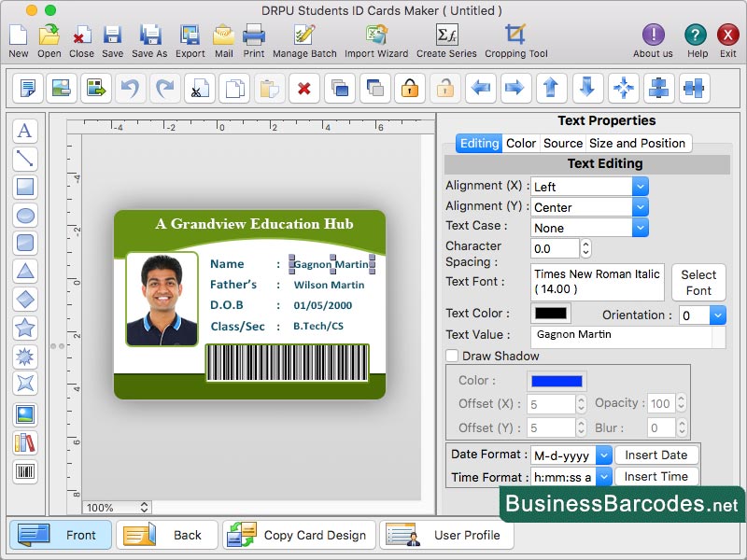The width and height of the screenshot is (747, 560).
Task: Open the Alignment (X) dropdown
Action: pyautogui.click(x=639, y=186)
